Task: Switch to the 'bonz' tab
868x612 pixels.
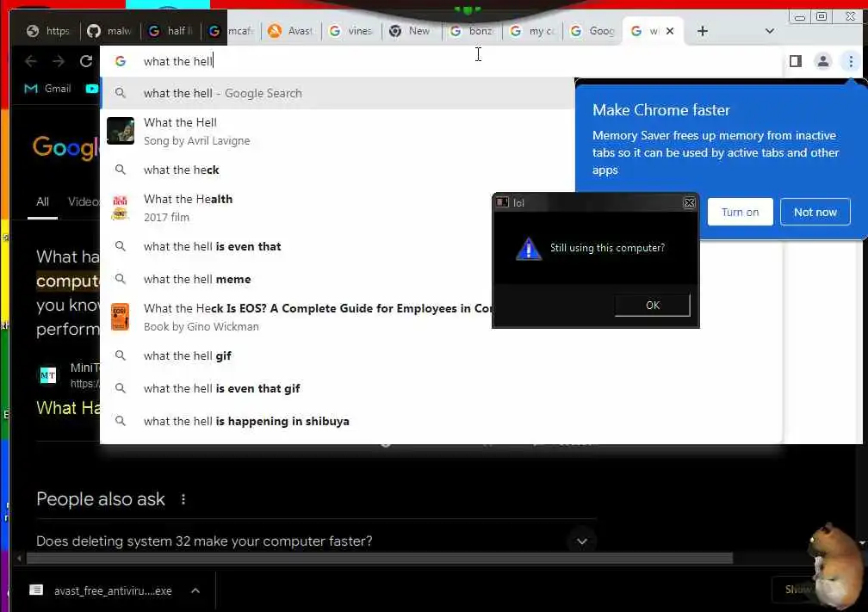Action: [x=471, y=31]
